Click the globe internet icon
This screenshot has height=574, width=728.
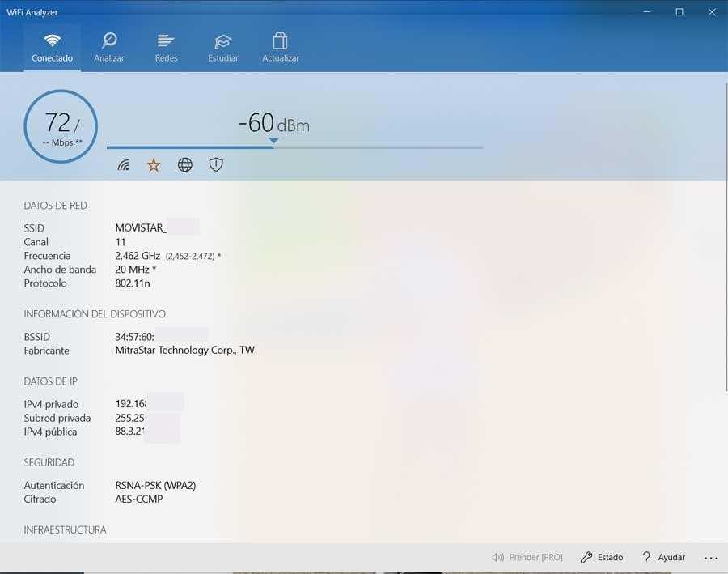coord(185,165)
